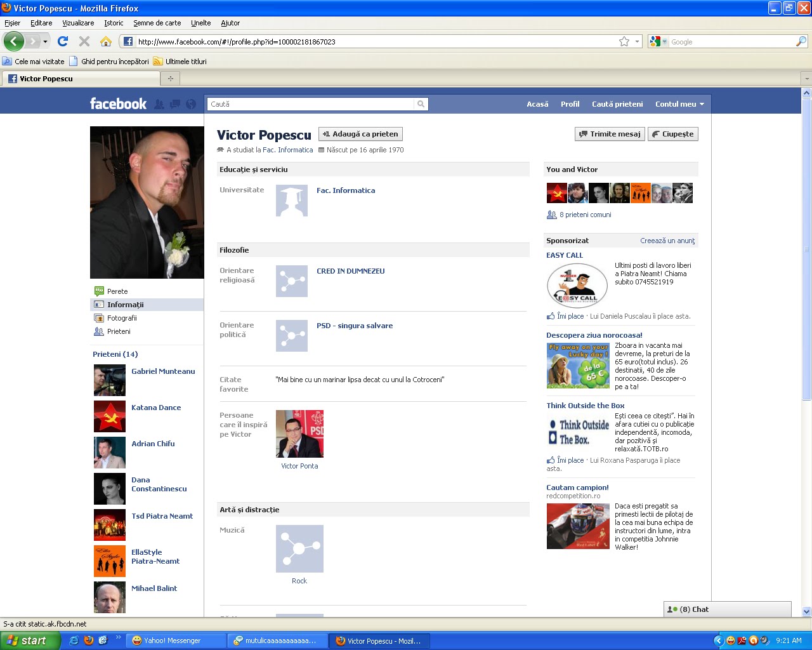Select the Victor Popescu browser tab
Viewport: 812px width, 650px height.
click(x=81, y=79)
